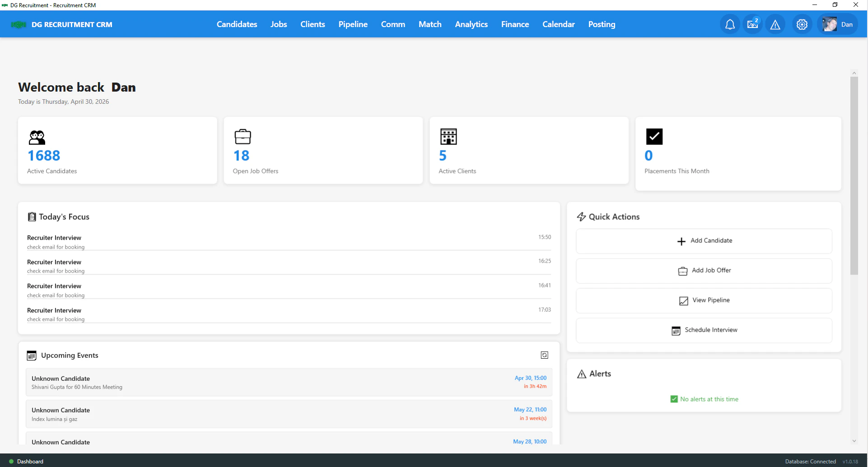This screenshot has width=868, height=467.
Task: Open the Posting tab
Action: (602, 24)
